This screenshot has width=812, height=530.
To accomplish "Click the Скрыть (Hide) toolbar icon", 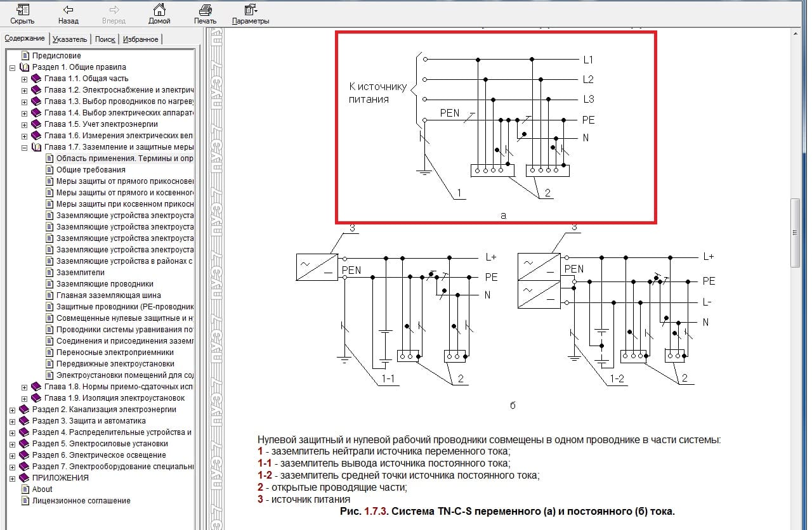I will [x=22, y=10].
